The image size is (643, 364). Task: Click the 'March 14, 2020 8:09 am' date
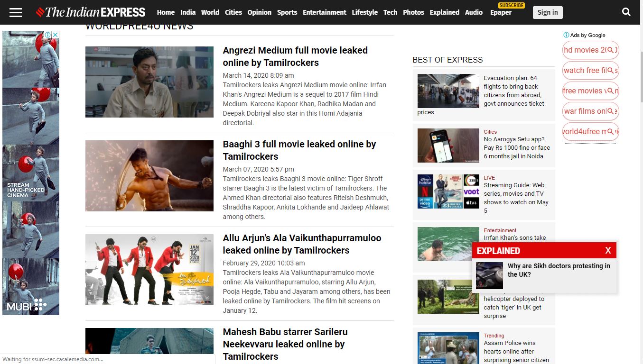coord(259,75)
